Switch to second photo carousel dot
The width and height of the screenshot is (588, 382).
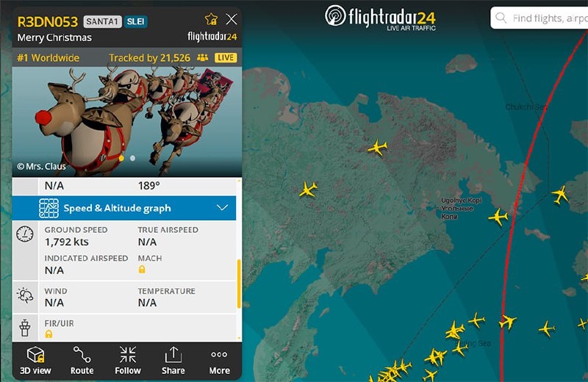pos(132,158)
